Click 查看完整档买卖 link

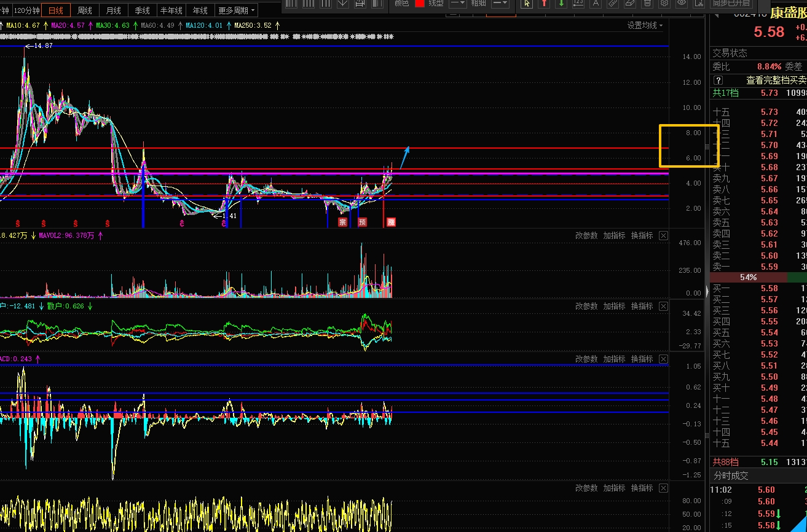click(776, 80)
